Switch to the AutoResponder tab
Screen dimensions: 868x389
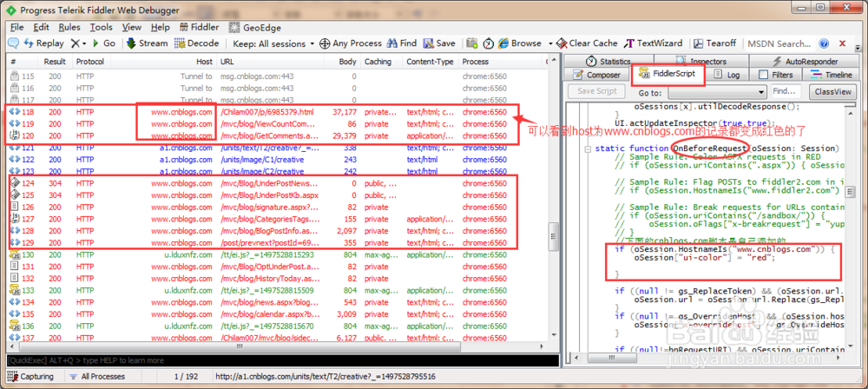coord(805,61)
